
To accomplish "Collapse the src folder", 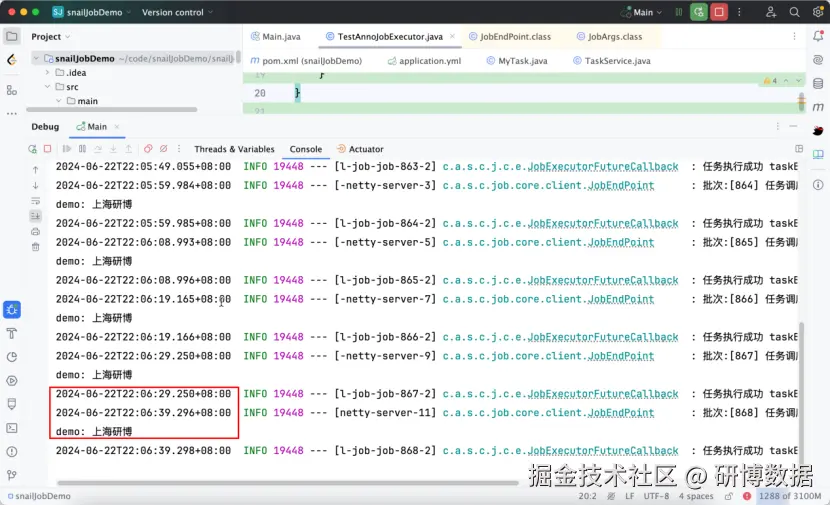I will 47,87.
